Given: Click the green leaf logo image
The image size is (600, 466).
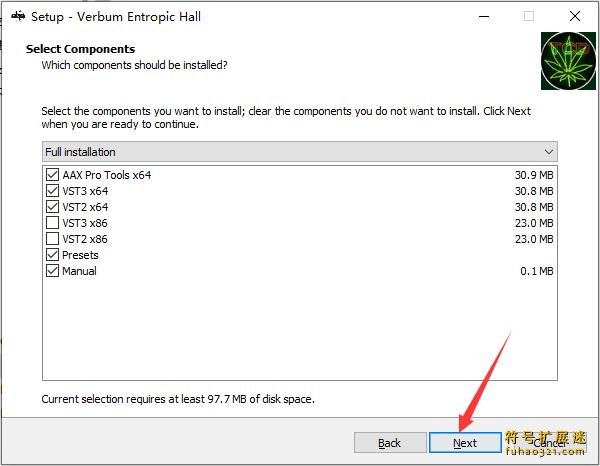Looking at the screenshot, I should pyautogui.click(x=568, y=62).
